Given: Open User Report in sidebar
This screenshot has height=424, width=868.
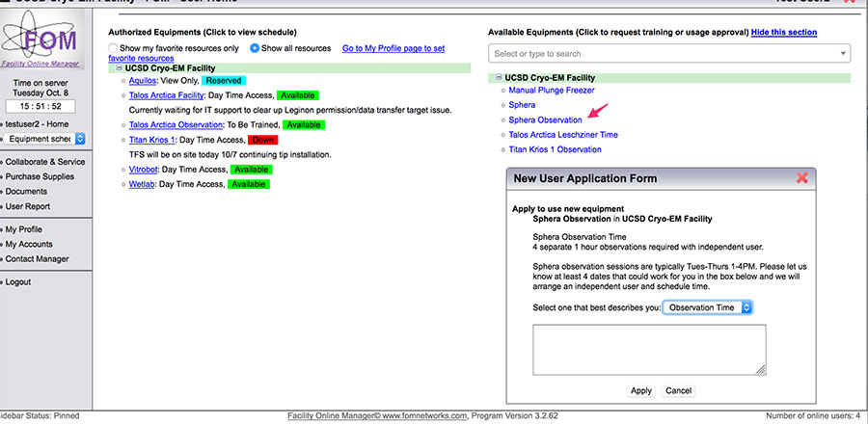Looking at the screenshot, I should tap(28, 206).
